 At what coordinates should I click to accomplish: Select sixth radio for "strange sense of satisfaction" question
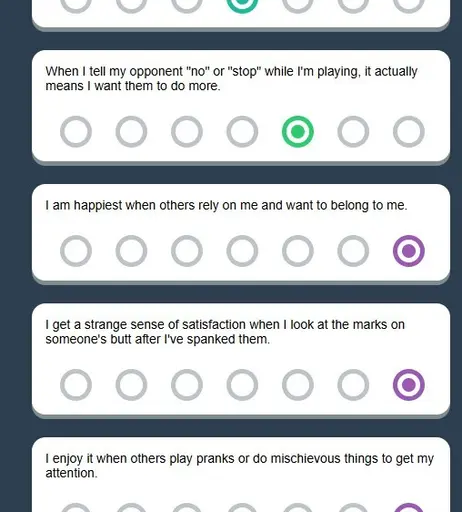click(353, 385)
